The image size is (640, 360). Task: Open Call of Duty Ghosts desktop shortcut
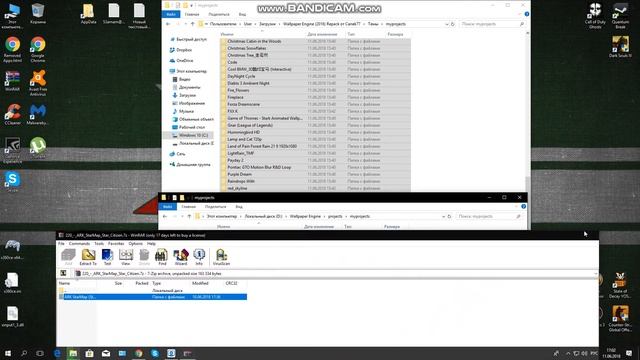(595, 16)
